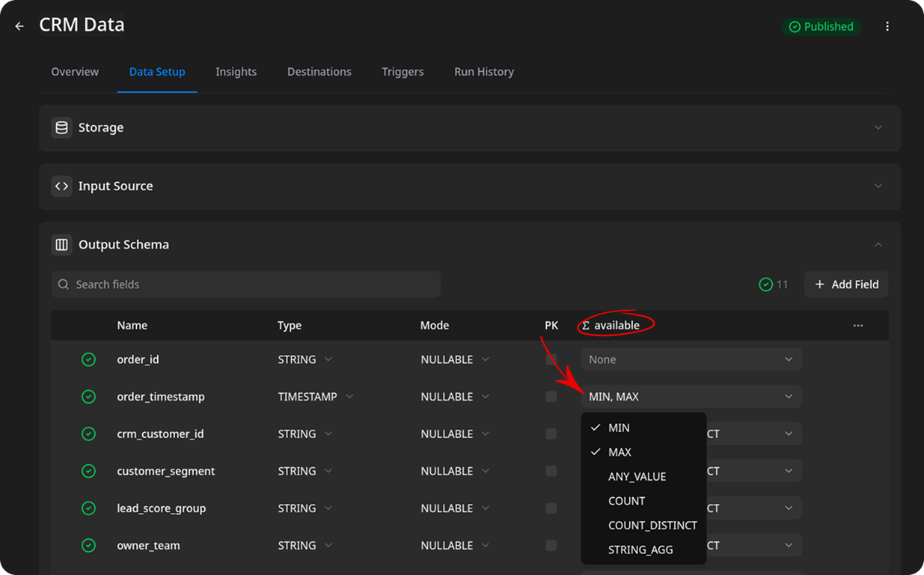Open the Mode dropdown for lead_score_group
The width and height of the screenshot is (924, 575).
coord(455,508)
